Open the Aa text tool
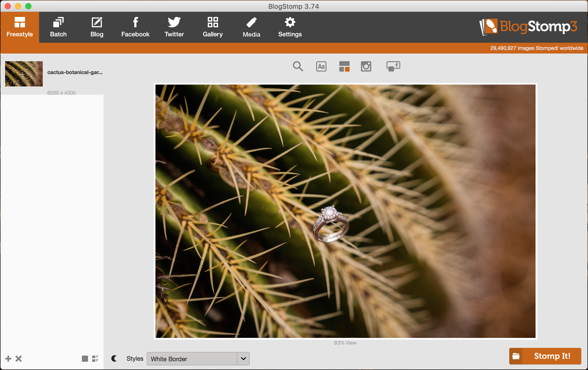588x370 pixels. coord(321,66)
